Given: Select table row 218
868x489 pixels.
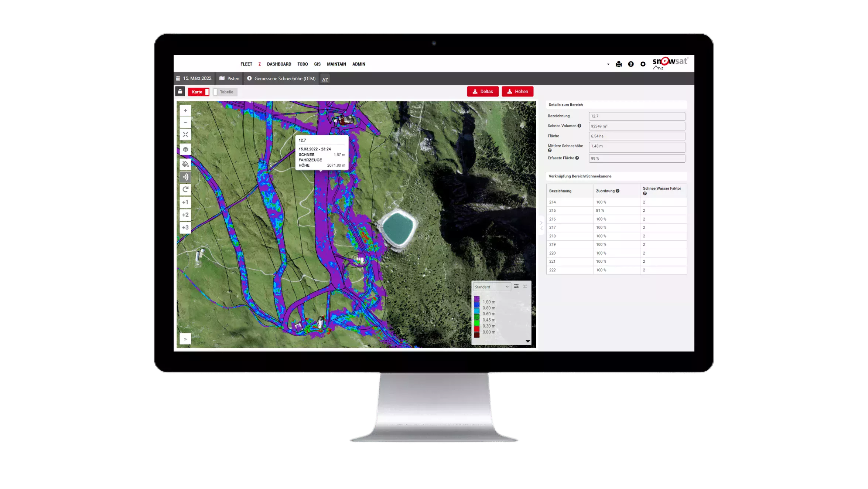Looking at the screenshot, I should pyautogui.click(x=616, y=236).
